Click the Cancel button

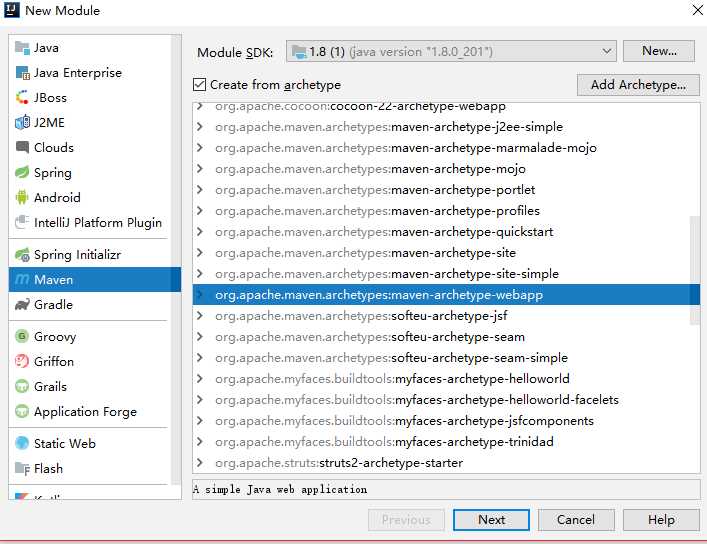click(x=576, y=520)
